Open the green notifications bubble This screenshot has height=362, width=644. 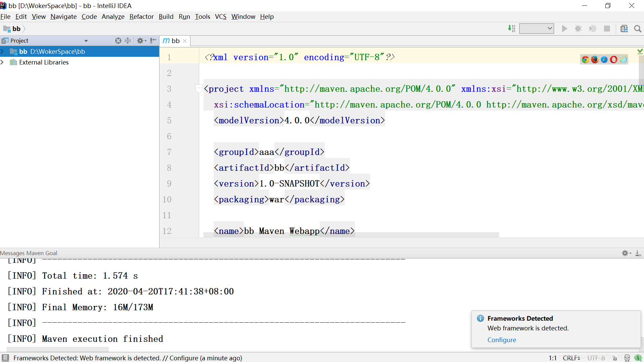pos(638,358)
